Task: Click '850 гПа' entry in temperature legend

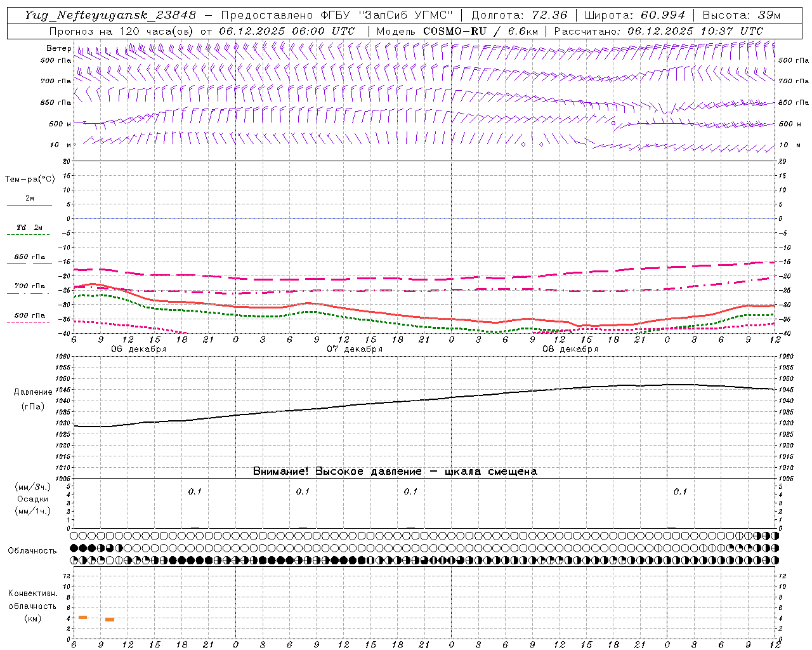Action: pos(30,257)
